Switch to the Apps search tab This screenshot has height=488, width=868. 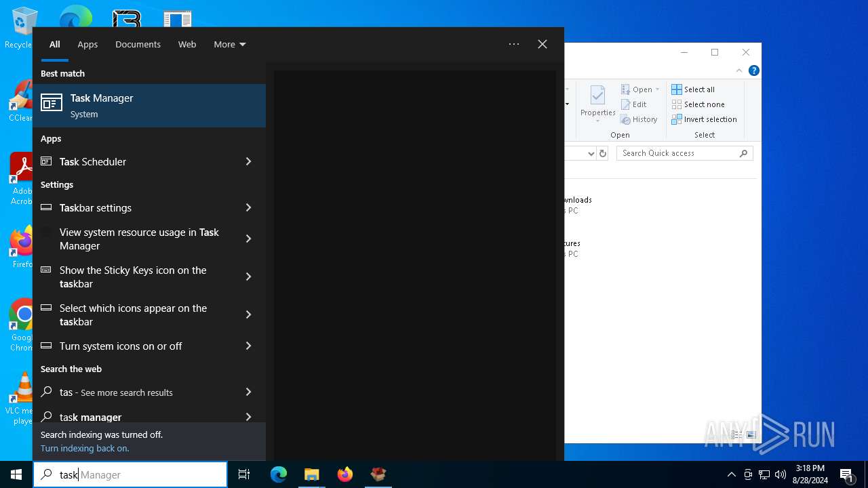[x=87, y=44]
